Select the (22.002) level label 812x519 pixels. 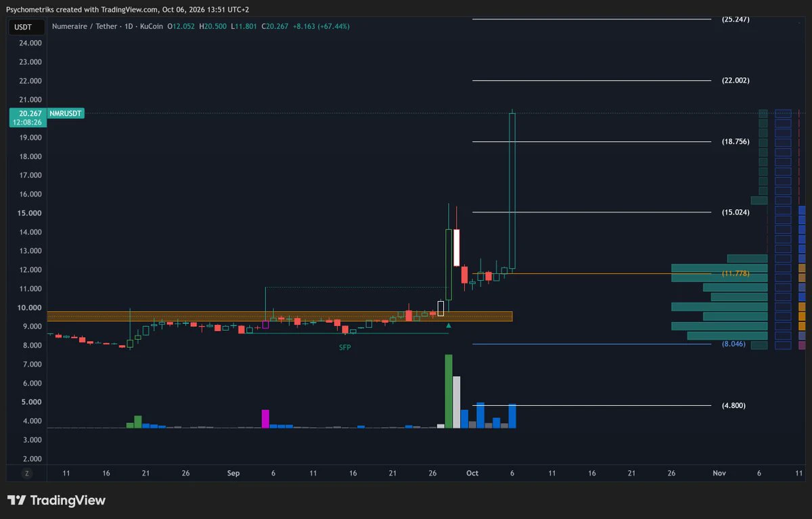(736, 81)
